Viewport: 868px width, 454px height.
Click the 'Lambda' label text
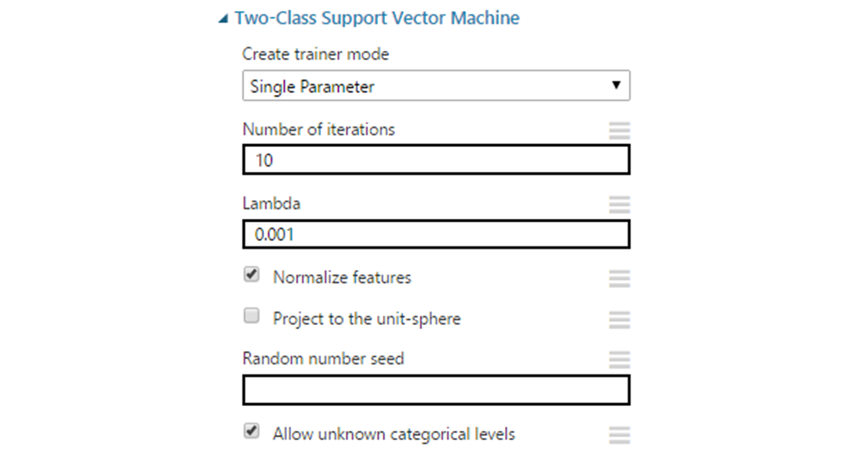(271, 203)
